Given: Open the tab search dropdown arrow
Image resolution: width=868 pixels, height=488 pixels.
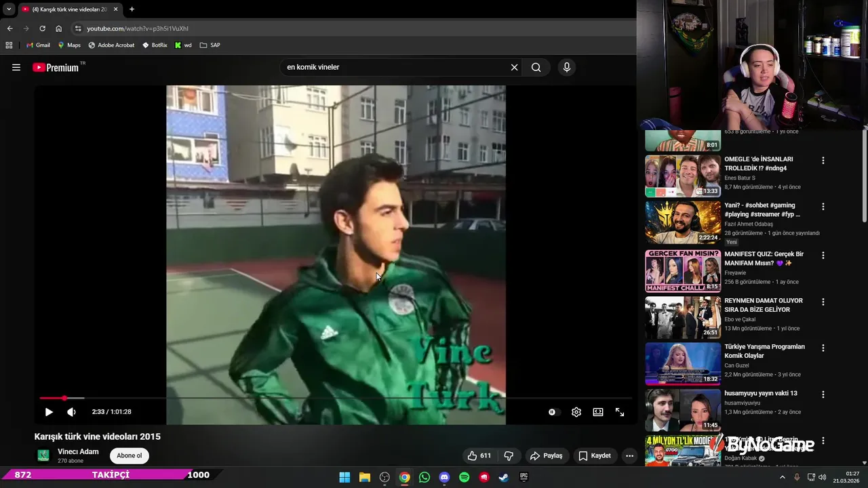Looking at the screenshot, I should (9, 9).
